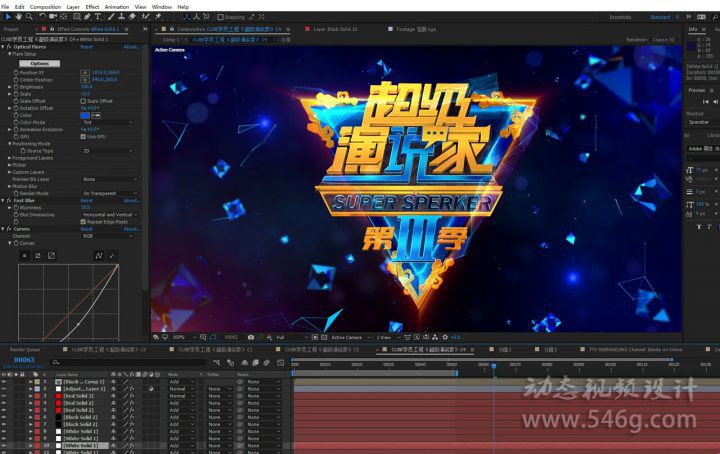Reset the Fast Blur effect
Screen dimensions: 720x454
click(x=87, y=200)
